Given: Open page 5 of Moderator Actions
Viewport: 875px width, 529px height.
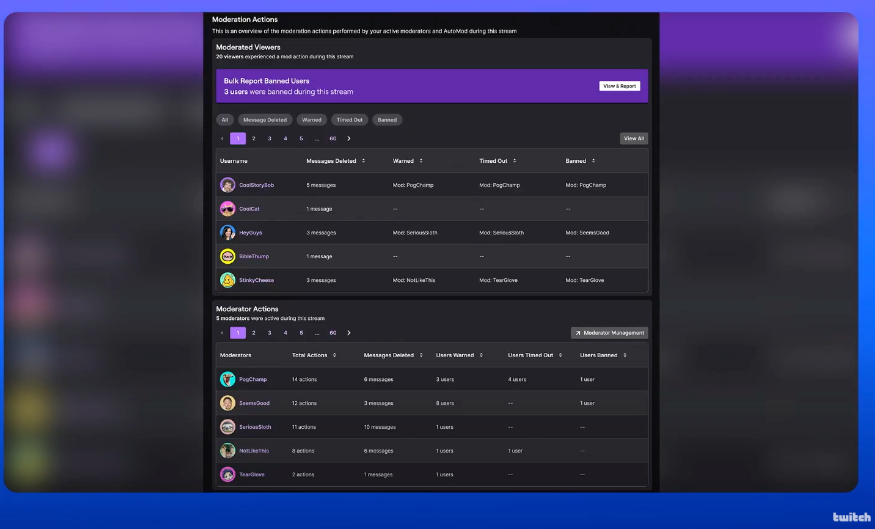Looking at the screenshot, I should [301, 333].
